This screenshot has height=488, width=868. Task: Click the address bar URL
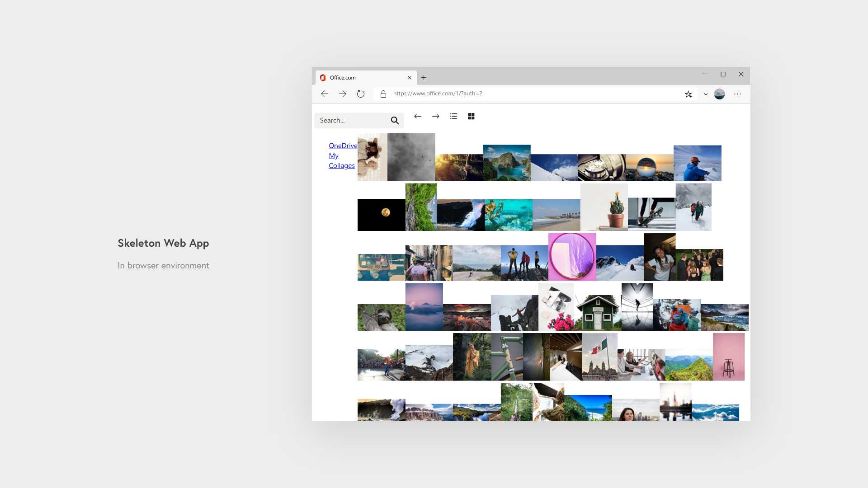pyautogui.click(x=438, y=94)
